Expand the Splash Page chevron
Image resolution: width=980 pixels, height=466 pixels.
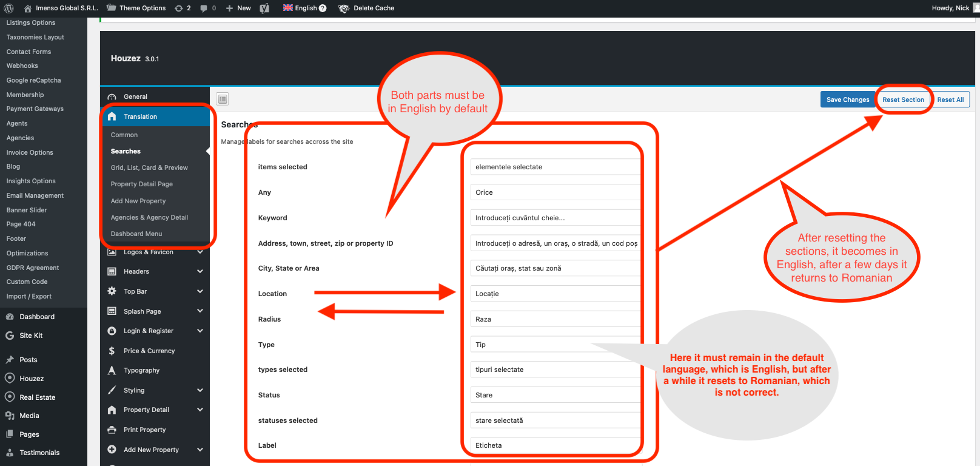tap(200, 311)
